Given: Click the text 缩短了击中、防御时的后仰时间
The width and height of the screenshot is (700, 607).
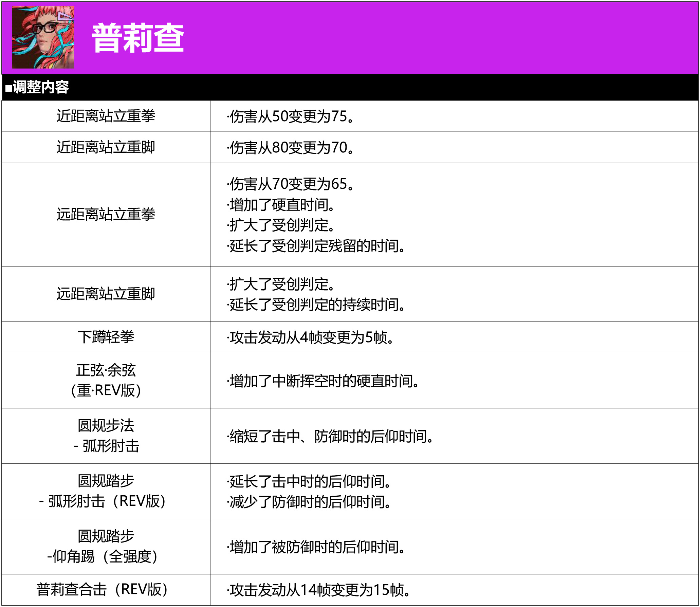Looking at the screenshot, I should point(330,436).
